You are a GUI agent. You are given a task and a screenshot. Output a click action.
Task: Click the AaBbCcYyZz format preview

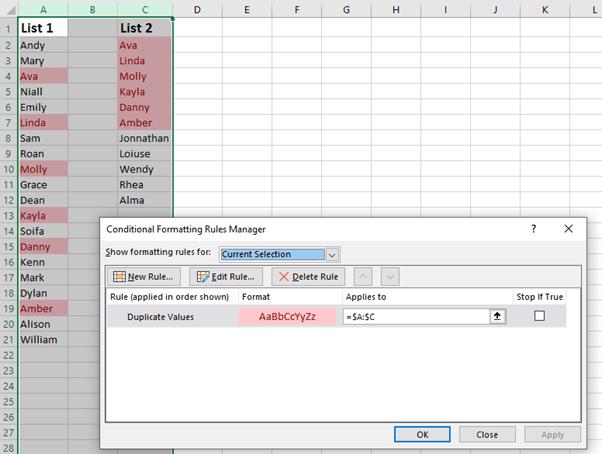tap(287, 317)
